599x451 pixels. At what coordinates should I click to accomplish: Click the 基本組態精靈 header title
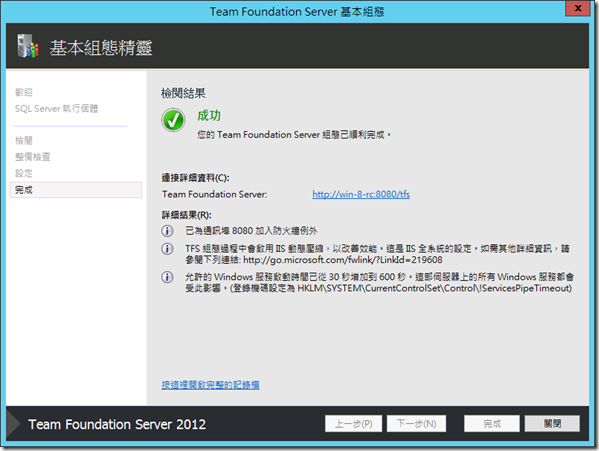[x=101, y=48]
